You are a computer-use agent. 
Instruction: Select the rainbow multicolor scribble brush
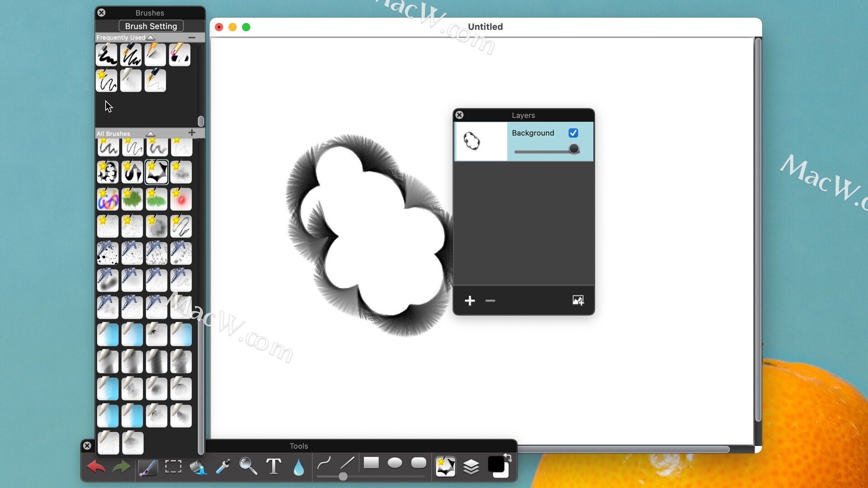pyautogui.click(x=108, y=199)
